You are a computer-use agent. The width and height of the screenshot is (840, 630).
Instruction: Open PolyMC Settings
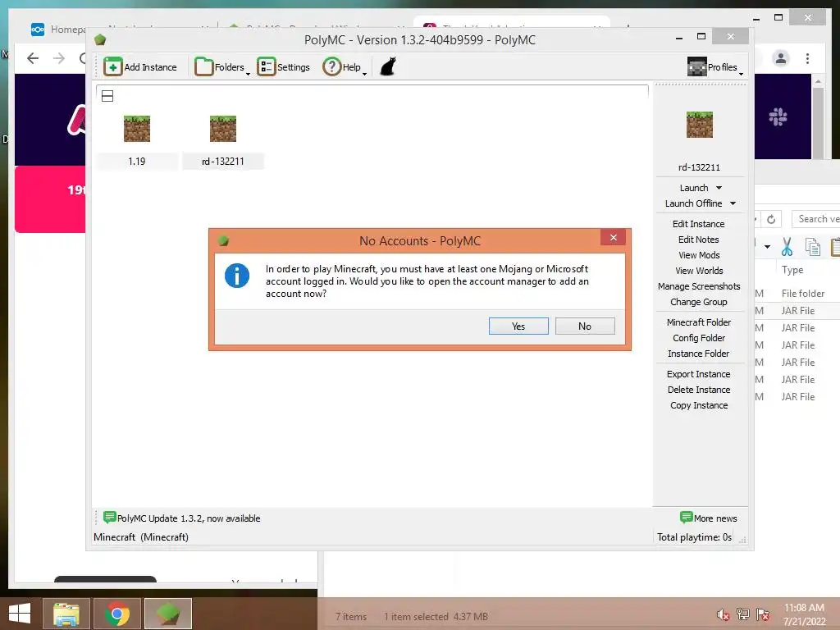pyautogui.click(x=283, y=67)
